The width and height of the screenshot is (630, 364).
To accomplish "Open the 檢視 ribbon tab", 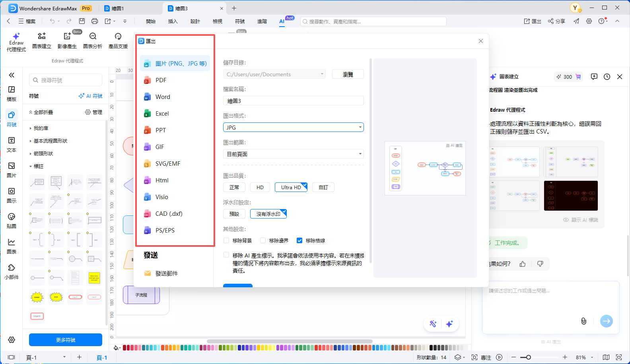I will (x=218, y=21).
